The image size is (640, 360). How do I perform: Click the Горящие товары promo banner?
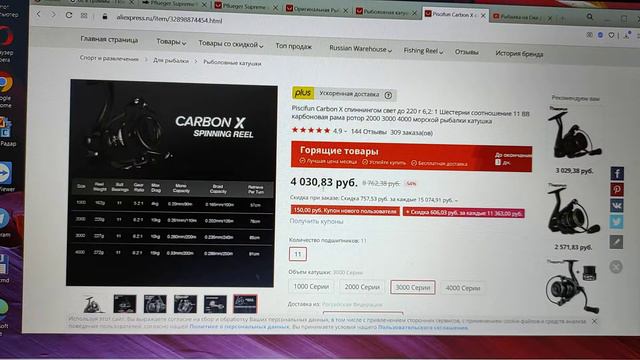[x=411, y=156]
